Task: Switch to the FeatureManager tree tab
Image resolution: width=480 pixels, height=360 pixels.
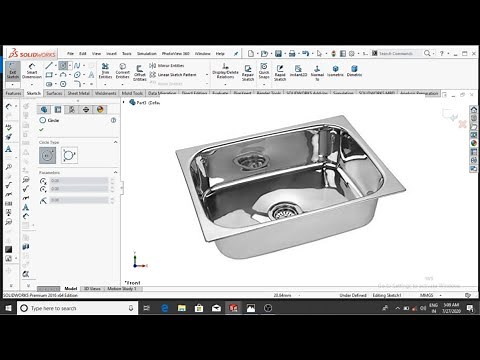Action: click(44, 109)
